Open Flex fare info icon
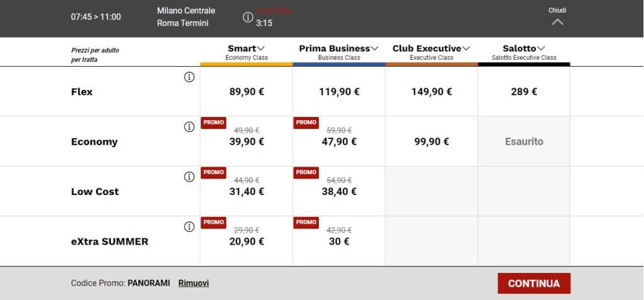Screen dimensions: 644x300 [x=189, y=77]
